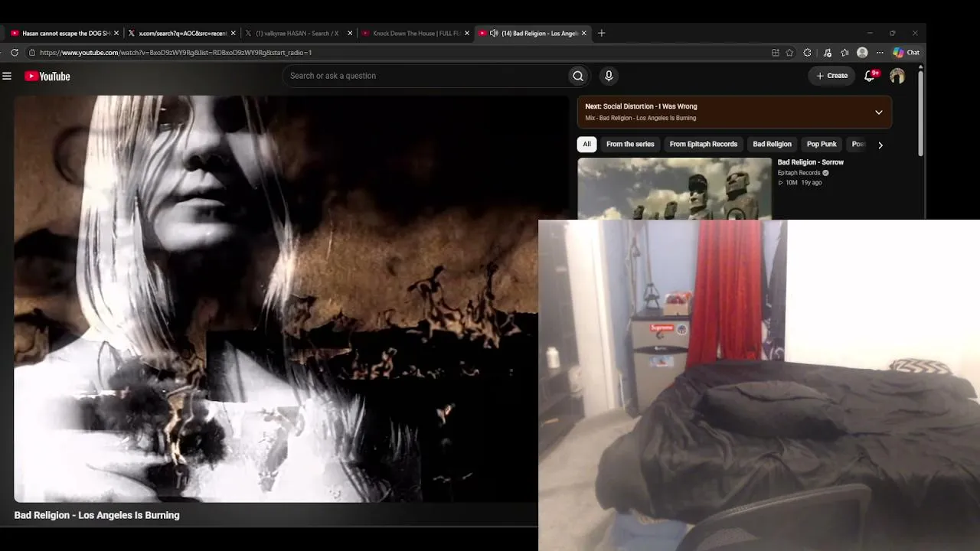Image resolution: width=980 pixels, height=551 pixels.
Task: Open the browser Favorites toolbar icon
Action: click(844, 53)
